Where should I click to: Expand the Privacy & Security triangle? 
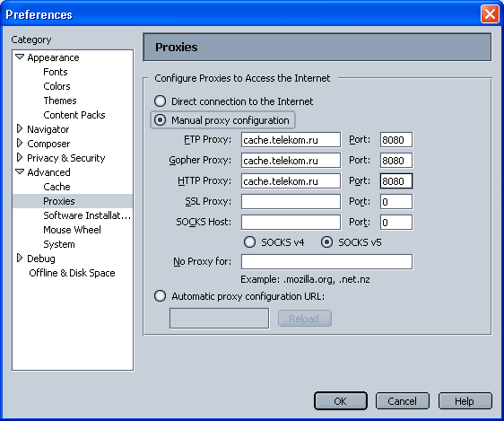click(x=20, y=157)
